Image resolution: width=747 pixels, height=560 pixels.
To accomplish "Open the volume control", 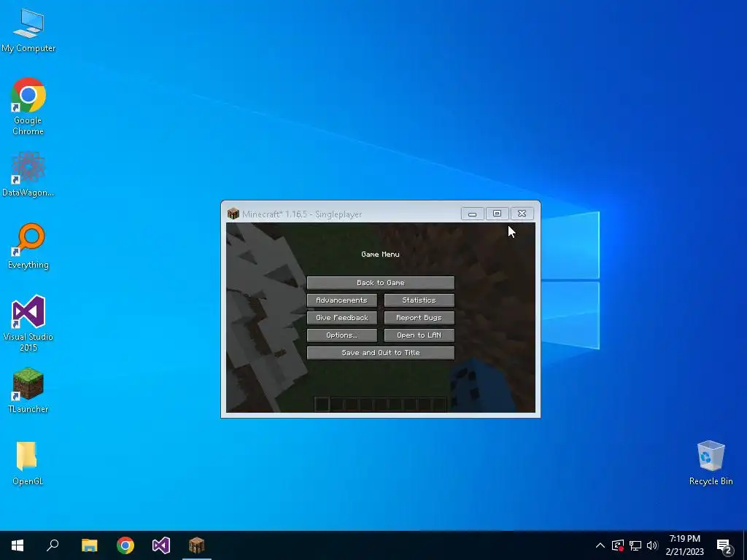I will pos(652,545).
